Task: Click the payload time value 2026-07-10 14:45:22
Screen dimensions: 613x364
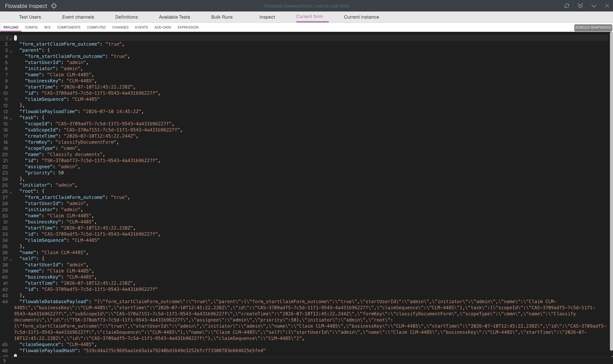Action: click(x=112, y=111)
